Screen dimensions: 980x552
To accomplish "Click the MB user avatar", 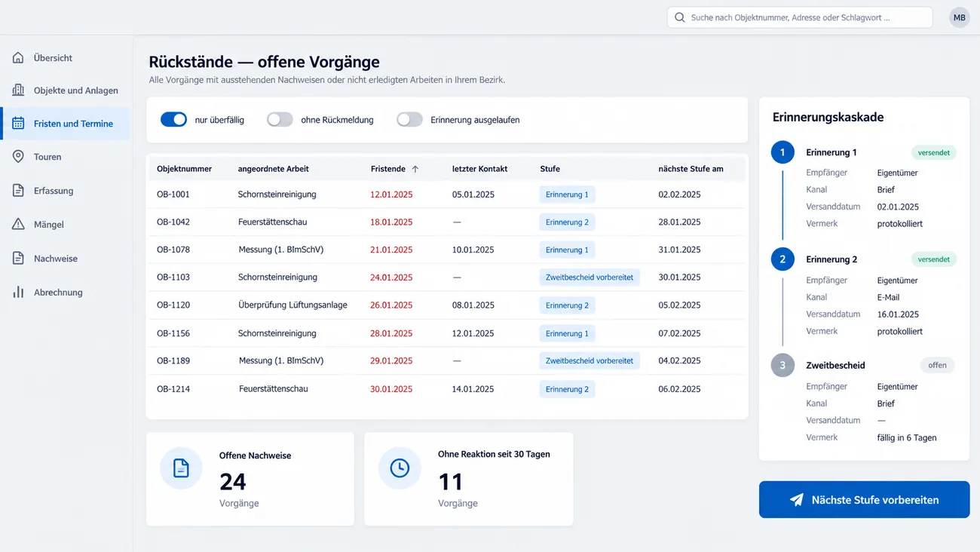I will point(959,17).
